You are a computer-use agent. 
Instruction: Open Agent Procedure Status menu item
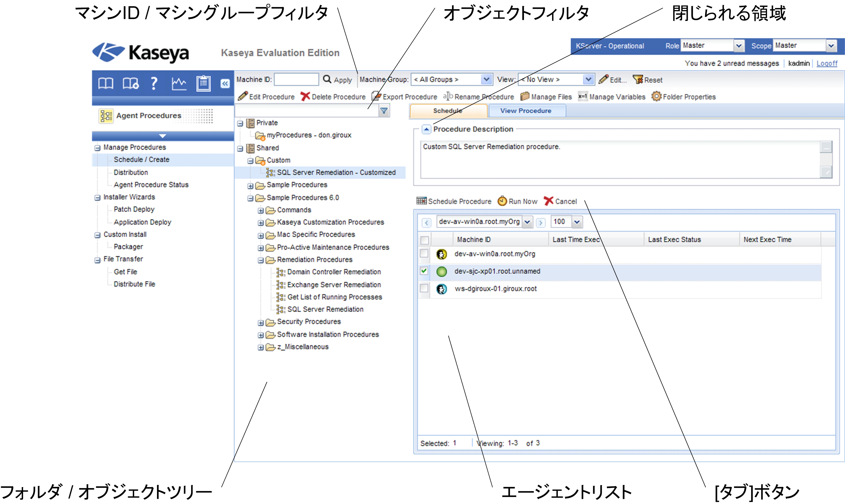click(151, 185)
